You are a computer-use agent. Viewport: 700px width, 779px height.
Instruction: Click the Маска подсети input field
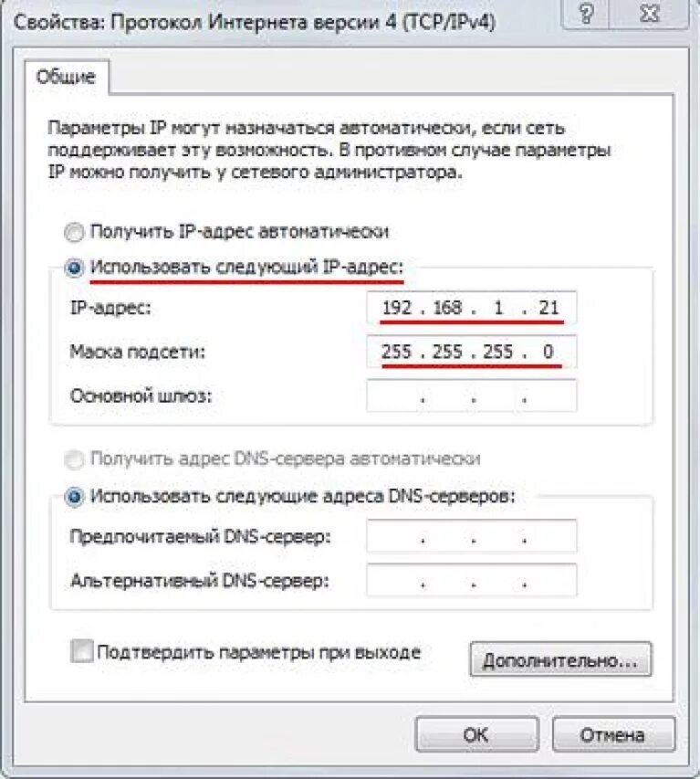(472, 352)
